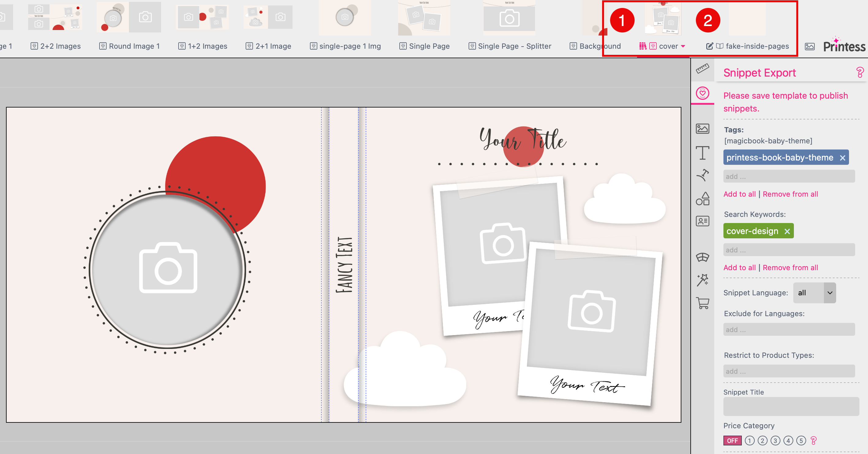Open the contact card panel icon
868x454 pixels.
(x=703, y=221)
